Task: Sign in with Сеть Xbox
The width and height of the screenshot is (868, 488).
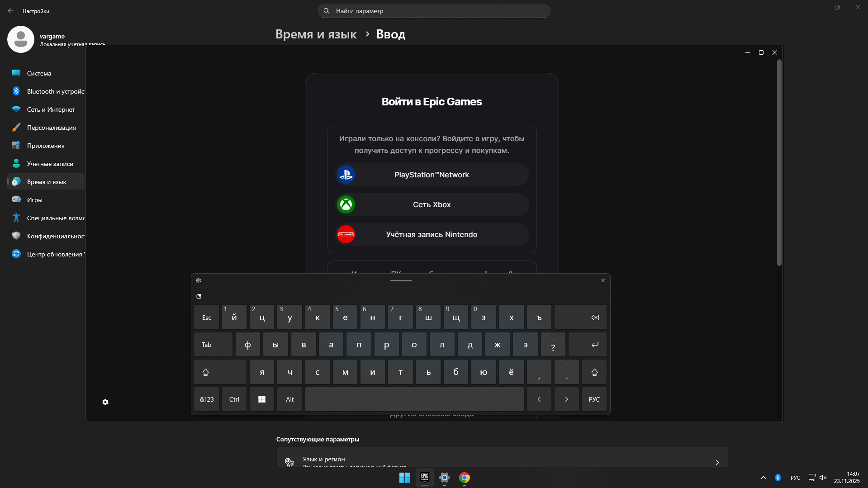Action: click(432, 204)
